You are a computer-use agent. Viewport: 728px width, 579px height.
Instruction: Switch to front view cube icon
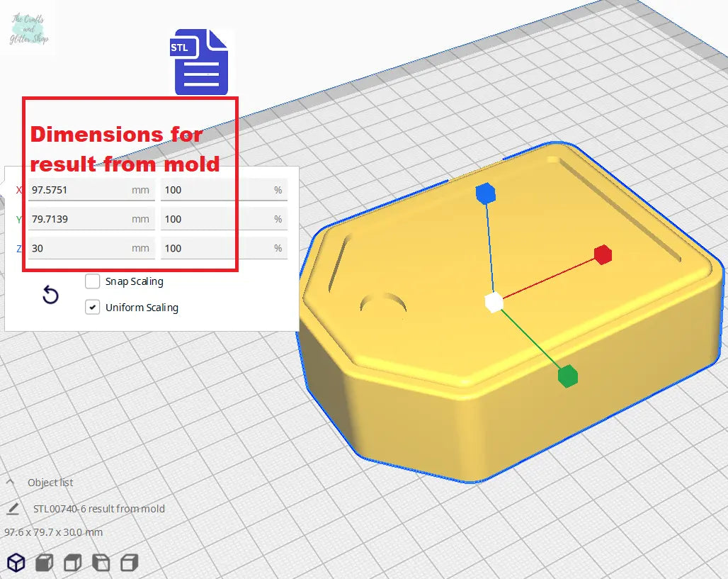(44, 563)
